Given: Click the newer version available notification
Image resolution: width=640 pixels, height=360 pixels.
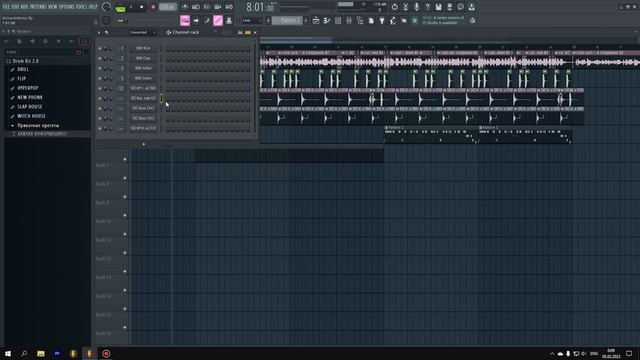Looking at the screenshot, I should click(x=443, y=20).
